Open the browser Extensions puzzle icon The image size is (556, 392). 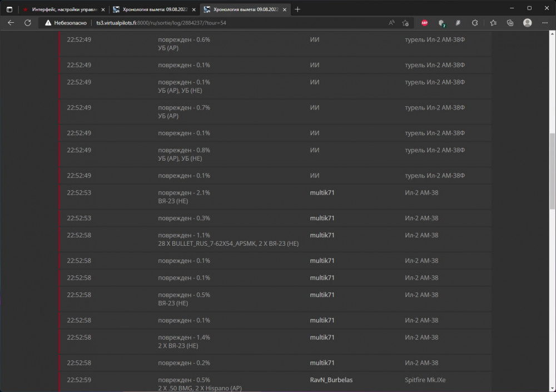pos(475,23)
